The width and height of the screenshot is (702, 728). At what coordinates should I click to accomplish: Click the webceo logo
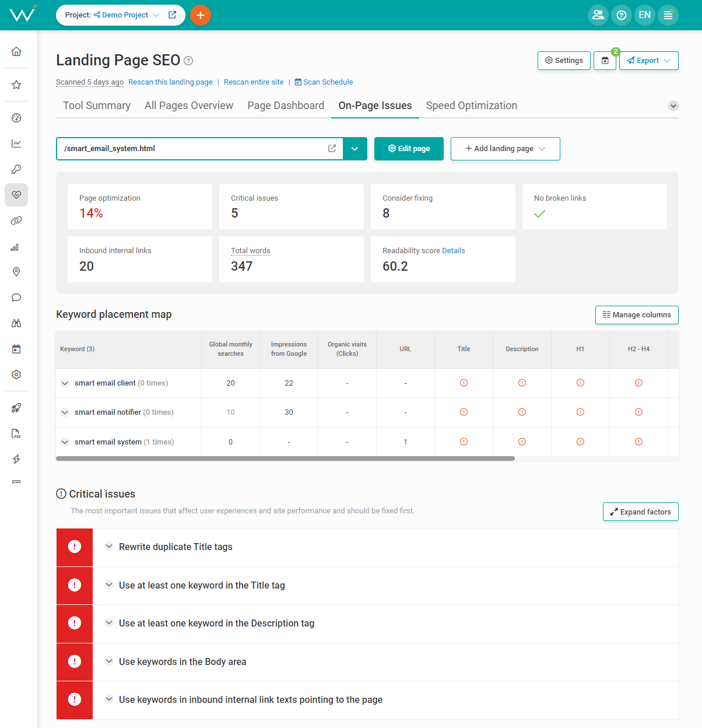[23, 13]
